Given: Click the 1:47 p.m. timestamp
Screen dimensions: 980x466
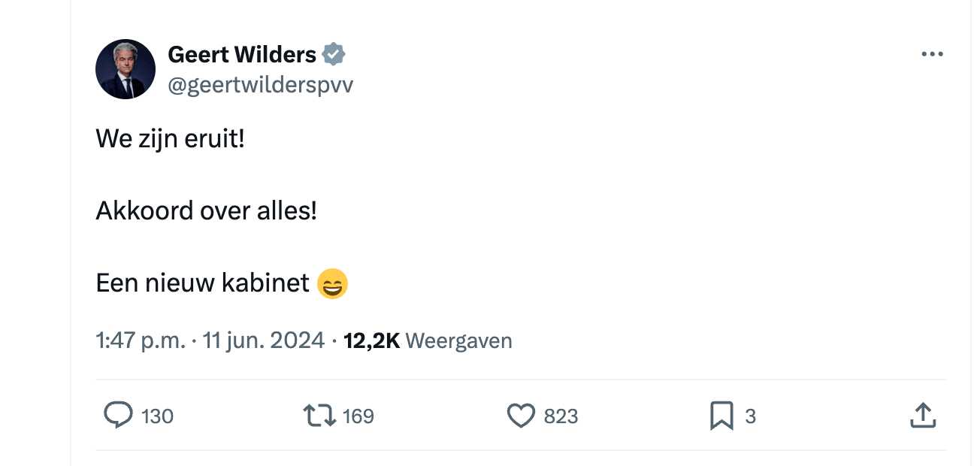Looking at the screenshot, I should click(140, 341).
